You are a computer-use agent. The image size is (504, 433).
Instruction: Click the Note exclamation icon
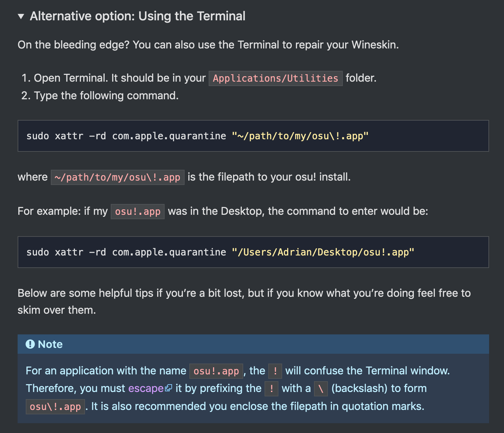30,344
